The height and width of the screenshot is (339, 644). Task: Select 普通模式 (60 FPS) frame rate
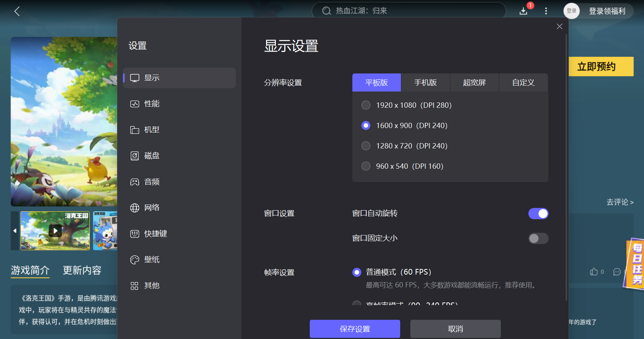356,272
